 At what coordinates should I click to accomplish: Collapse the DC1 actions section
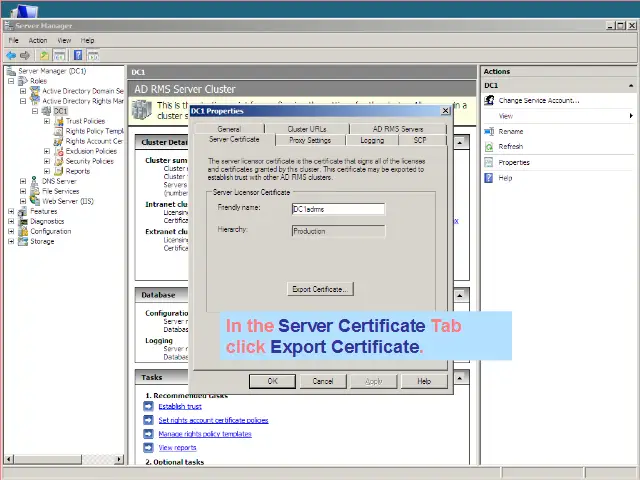(x=630, y=86)
